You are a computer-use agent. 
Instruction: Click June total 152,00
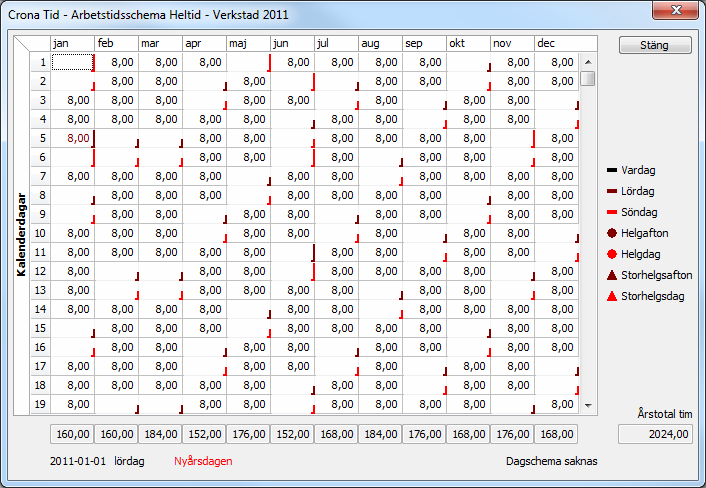point(292,434)
